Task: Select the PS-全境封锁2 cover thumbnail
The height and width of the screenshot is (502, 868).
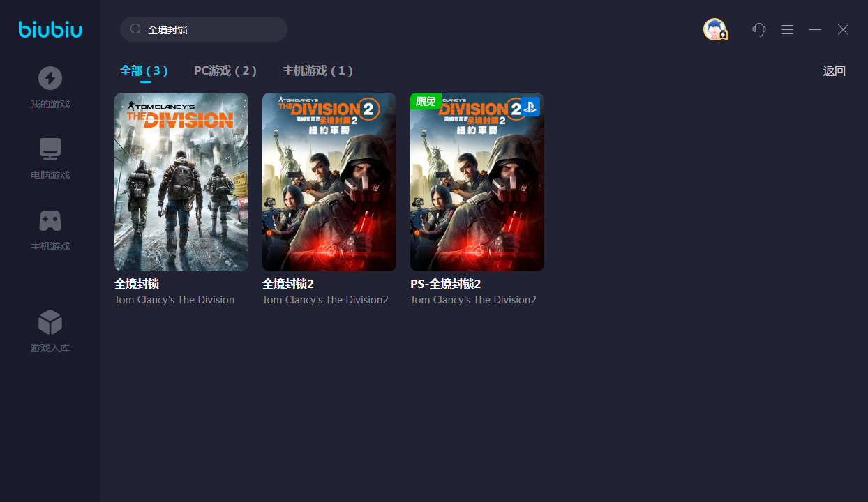Action: [x=477, y=182]
